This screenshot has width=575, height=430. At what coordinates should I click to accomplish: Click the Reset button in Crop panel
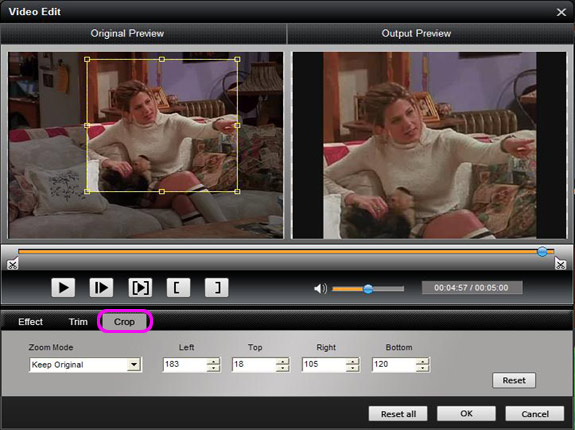pyautogui.click(x=514, y=381)
